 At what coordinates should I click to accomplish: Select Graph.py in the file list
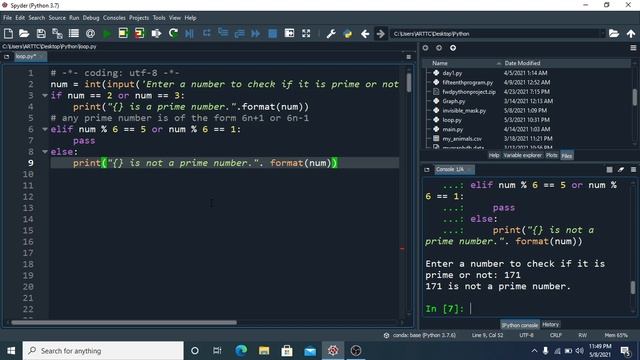pos(453,101)
